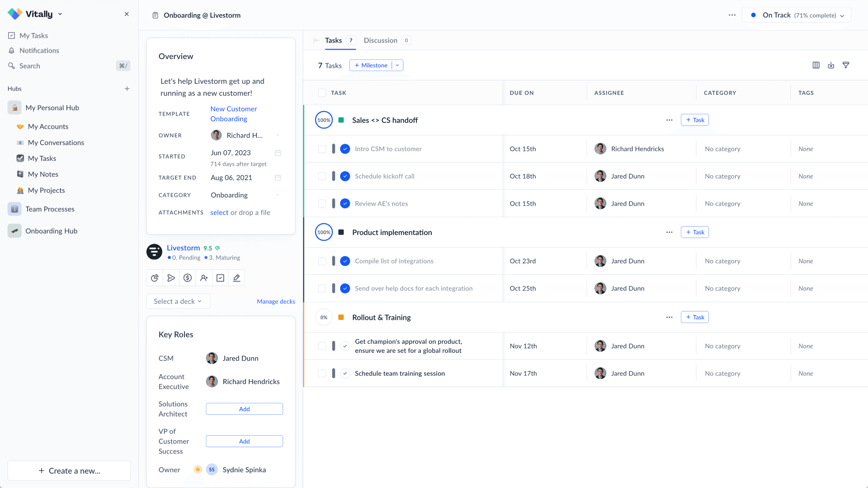Image resolution: width=868 pixels, height=488 pixels.
Task: Toggle the select-all checkbox in TASK header
Action: click(x=322, y=93)
